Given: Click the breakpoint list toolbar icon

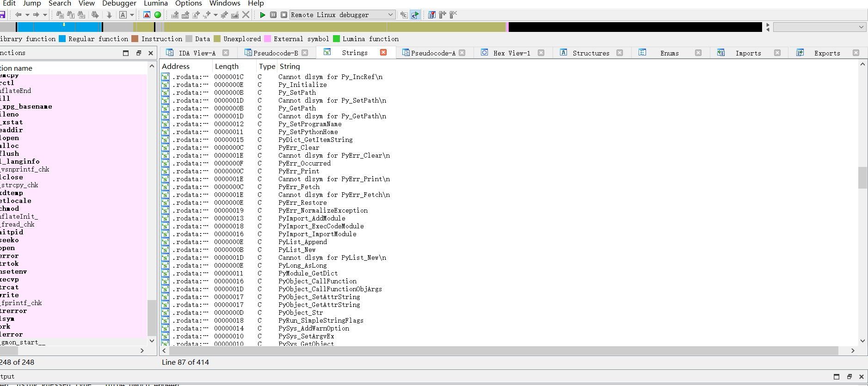Looking at the screenshot, I should (x=431, y=15).
